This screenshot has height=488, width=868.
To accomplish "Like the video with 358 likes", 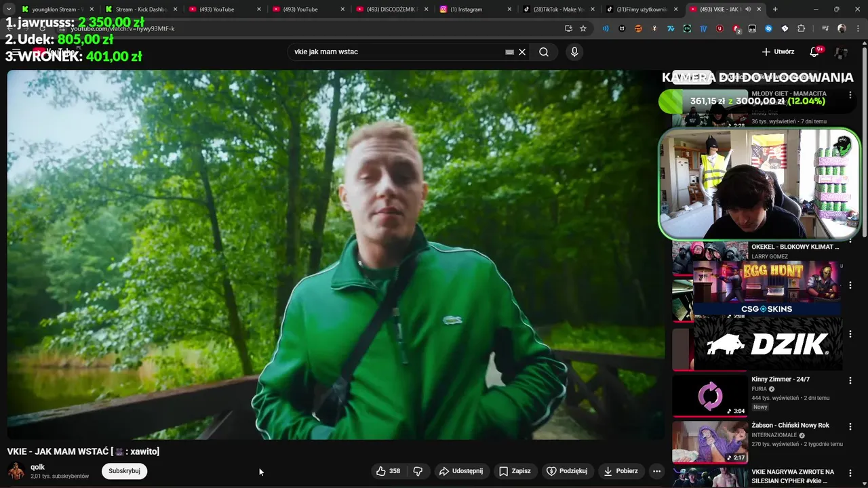I will 388,471.
